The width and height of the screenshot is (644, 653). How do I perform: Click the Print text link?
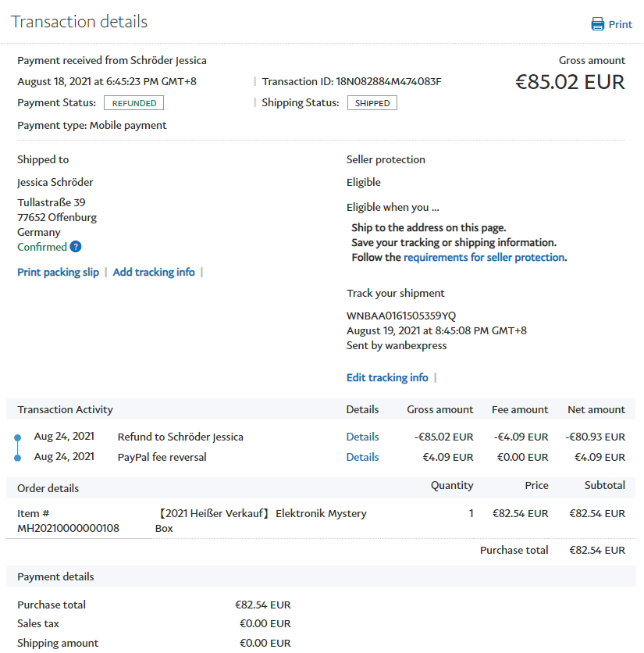point(621,24)
